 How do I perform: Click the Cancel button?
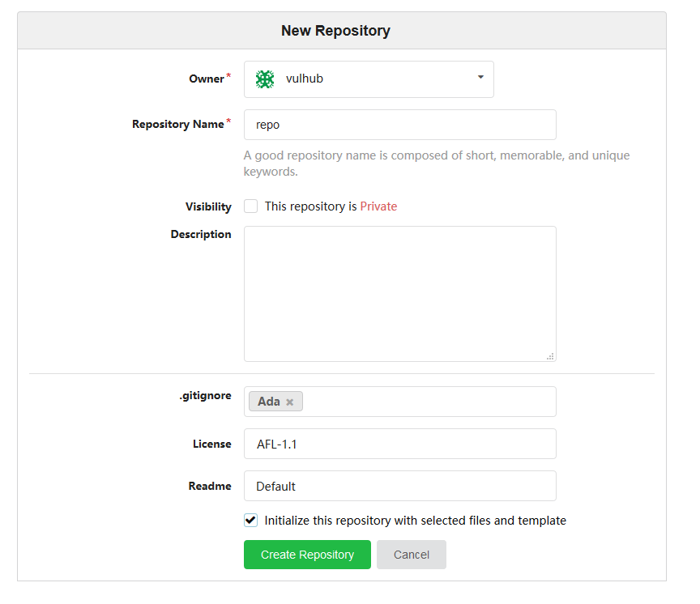point(411,555)
